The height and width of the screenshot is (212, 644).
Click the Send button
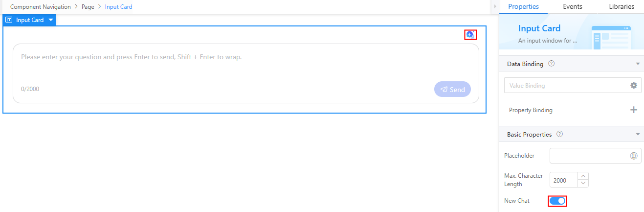click(452, 89)
